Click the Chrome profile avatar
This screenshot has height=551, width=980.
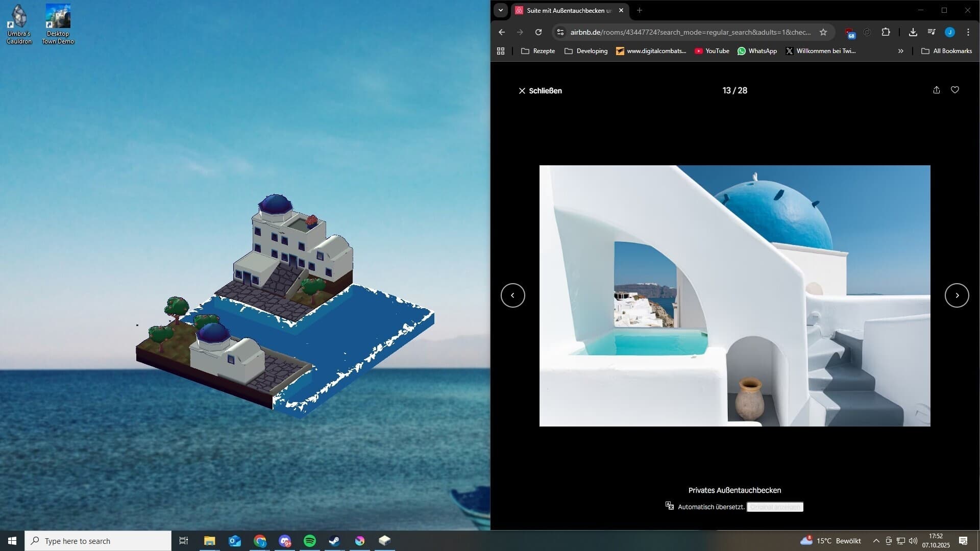point(950,32)
